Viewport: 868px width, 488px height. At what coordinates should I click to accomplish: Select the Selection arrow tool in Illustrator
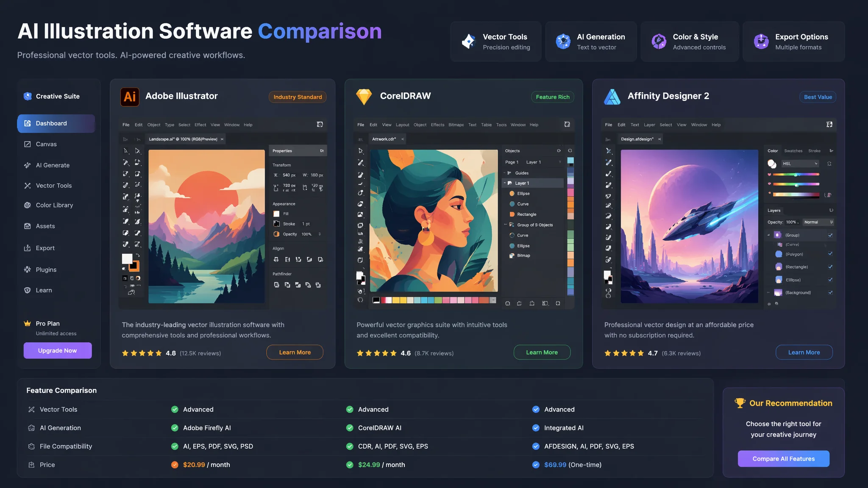pyautogui.click(x=126, y=151)
